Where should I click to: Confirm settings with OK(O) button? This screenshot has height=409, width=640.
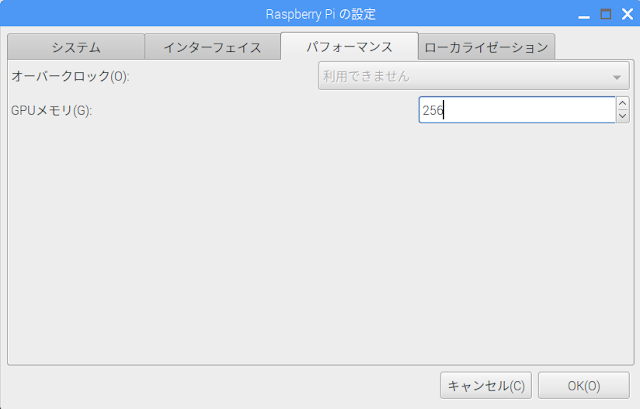point(584,385)
